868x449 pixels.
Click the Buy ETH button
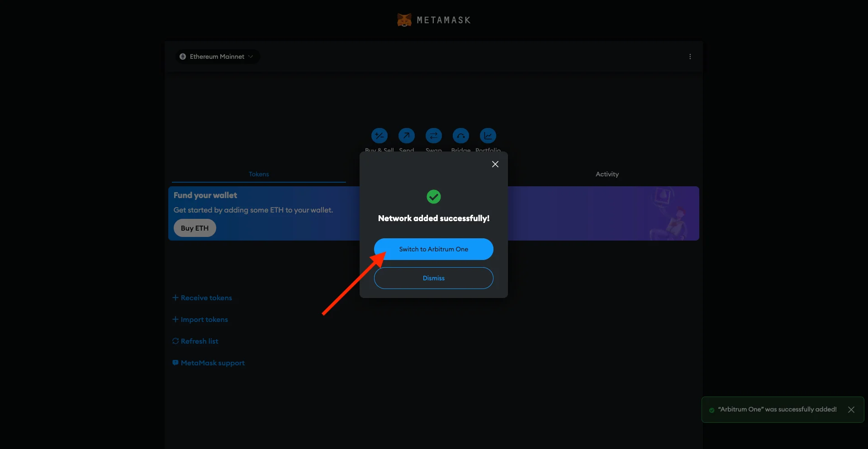click(195, 228)
